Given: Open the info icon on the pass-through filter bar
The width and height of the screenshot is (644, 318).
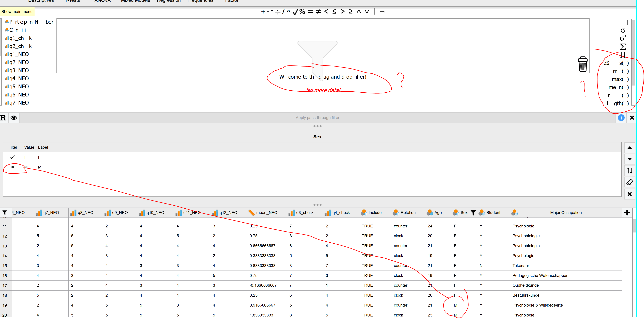Looking at the screenshot, I should pos(621,118).
